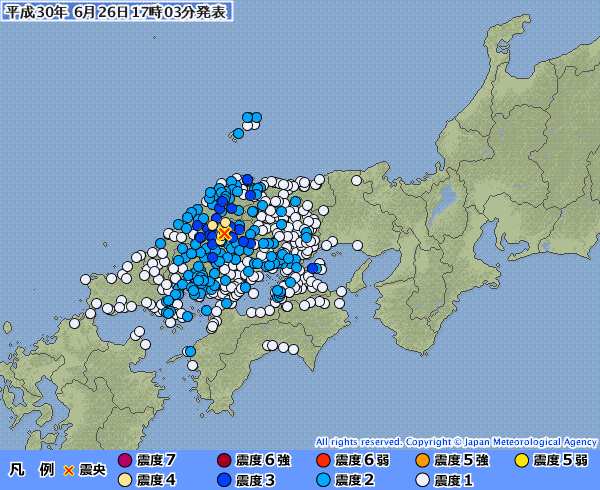
Task: Click the 震度5弱 yellow legend circle
Action: point(522,460)
